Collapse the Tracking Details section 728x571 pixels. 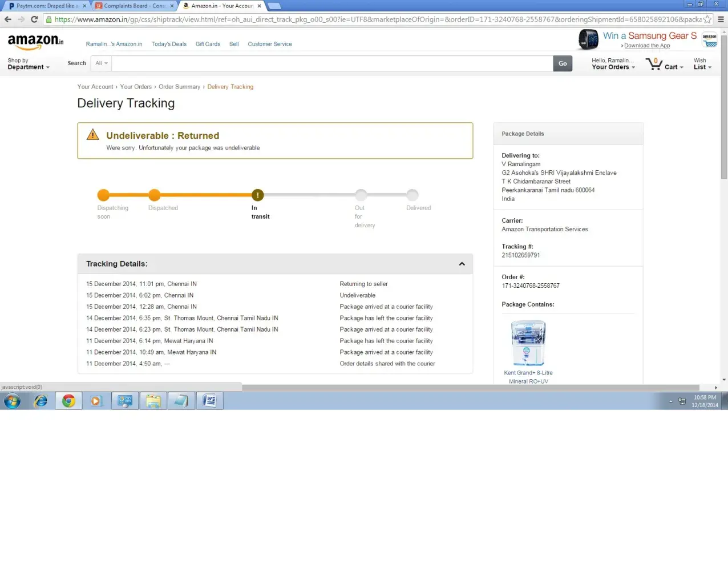click(x=462, y=264)
